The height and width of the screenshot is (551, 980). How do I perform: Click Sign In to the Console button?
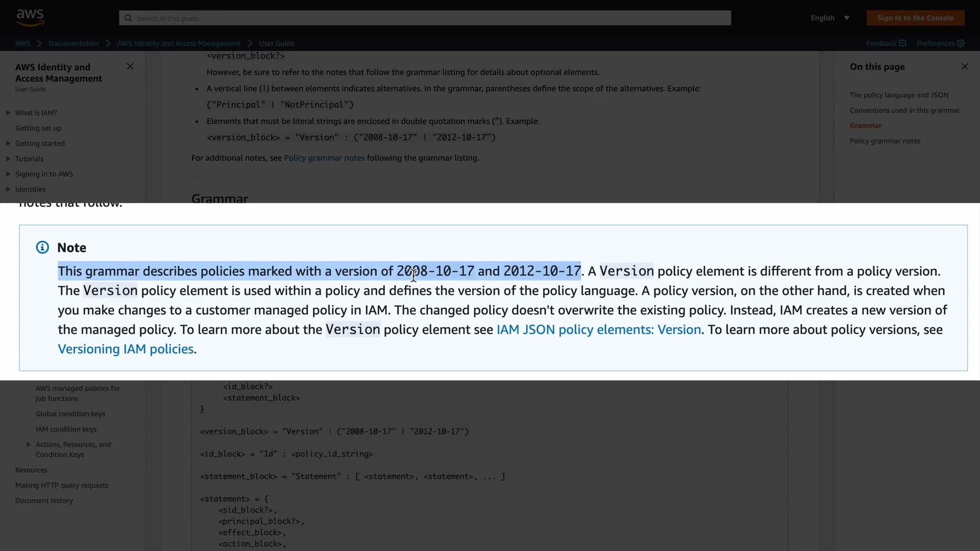(915, 18)
